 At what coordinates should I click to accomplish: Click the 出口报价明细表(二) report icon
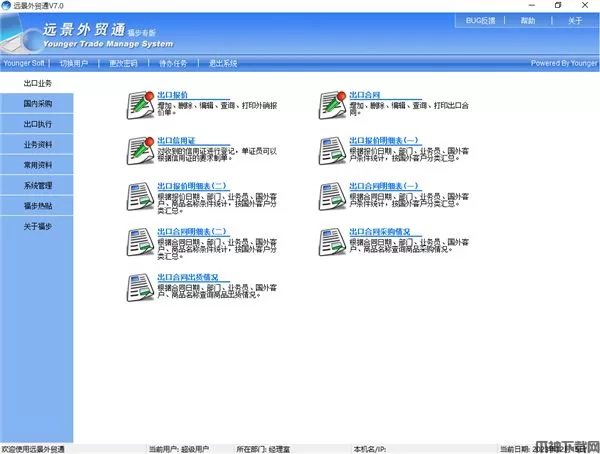pyautogui.click(x=140, y=196)
